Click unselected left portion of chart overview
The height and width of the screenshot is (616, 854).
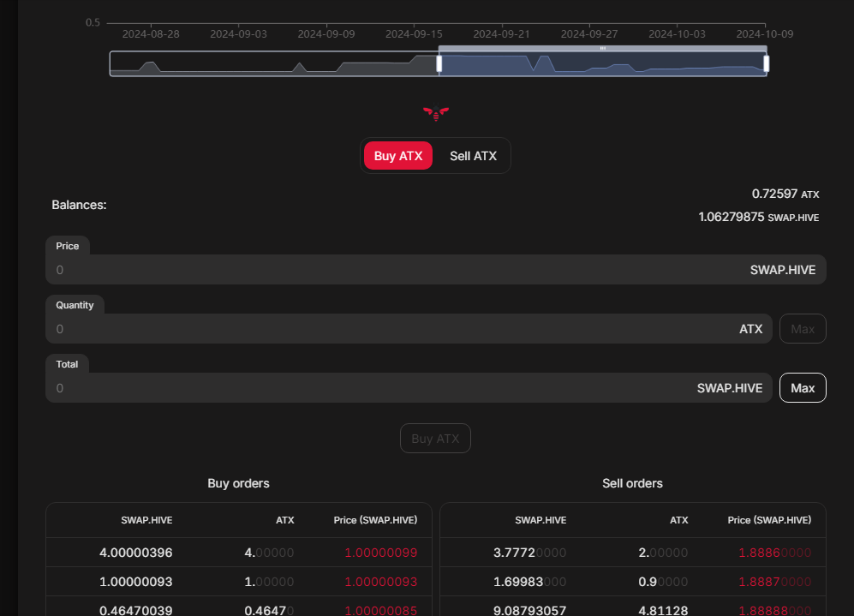point(274,63)
